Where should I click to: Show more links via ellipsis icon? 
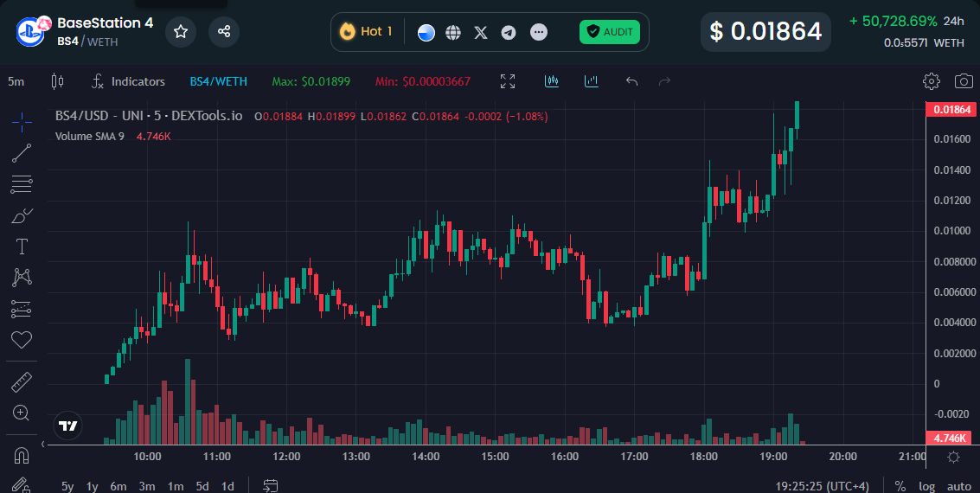pyautogui.click(x=539, y=32)
